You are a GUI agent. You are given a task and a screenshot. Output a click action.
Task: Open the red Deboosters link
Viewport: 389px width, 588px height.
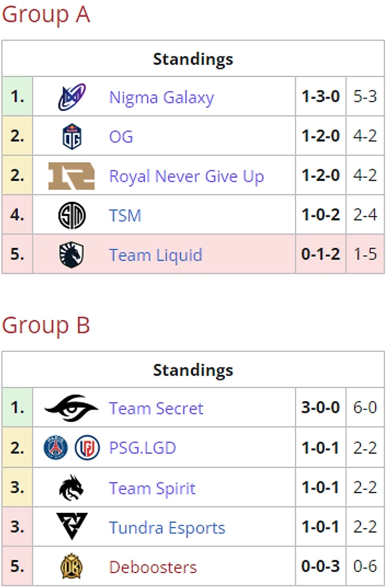(x=152, y=567)
